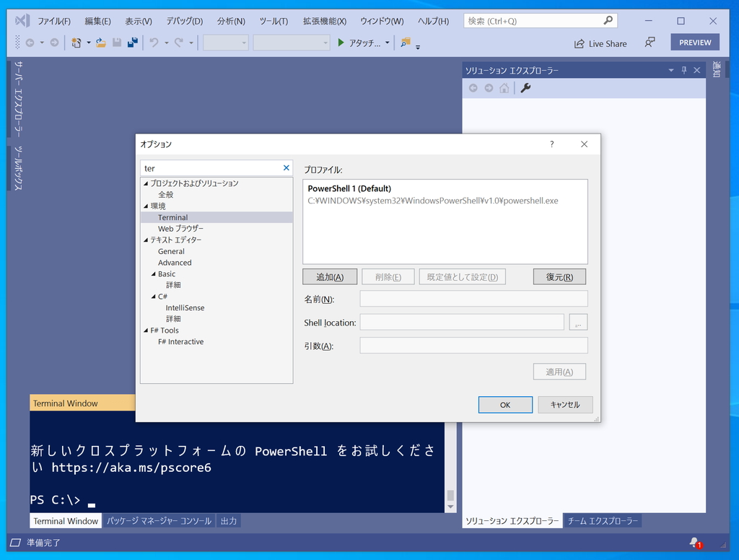Click the Open File folder icon

(100, 43)
